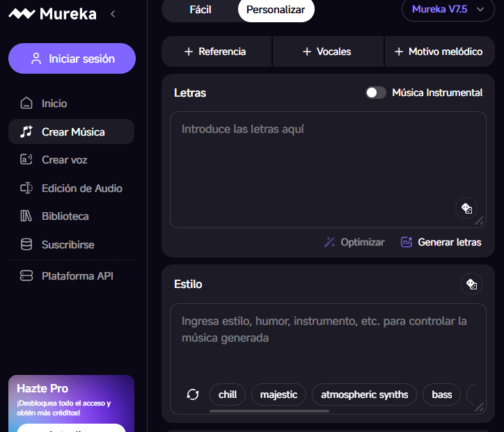Click the Vocales button
This screenshot has height=432, width=504.
click(x=328, y=51)
